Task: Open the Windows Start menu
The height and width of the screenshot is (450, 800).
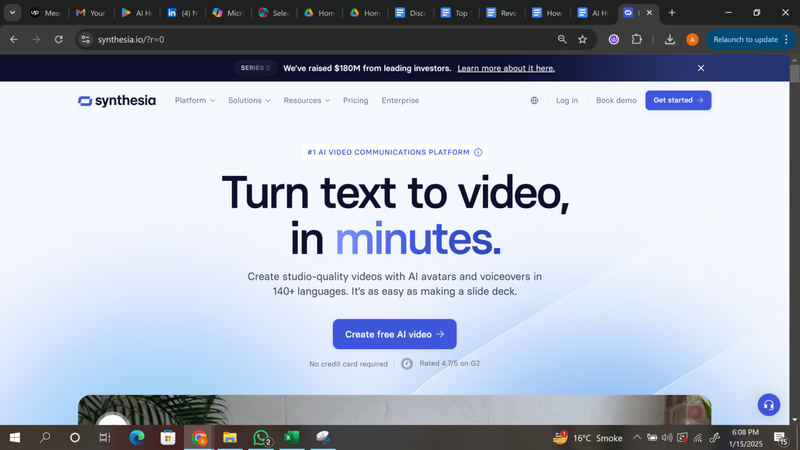Action: [15, 438]
